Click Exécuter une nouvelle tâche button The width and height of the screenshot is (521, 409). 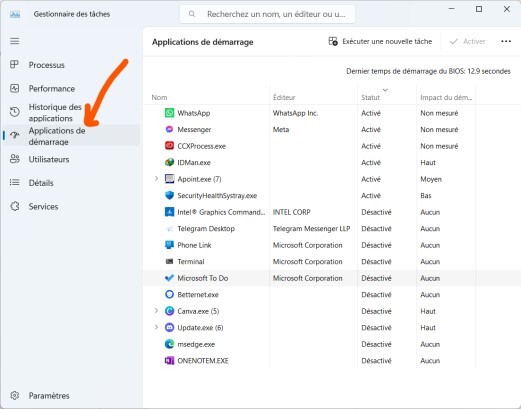(380, 41)
